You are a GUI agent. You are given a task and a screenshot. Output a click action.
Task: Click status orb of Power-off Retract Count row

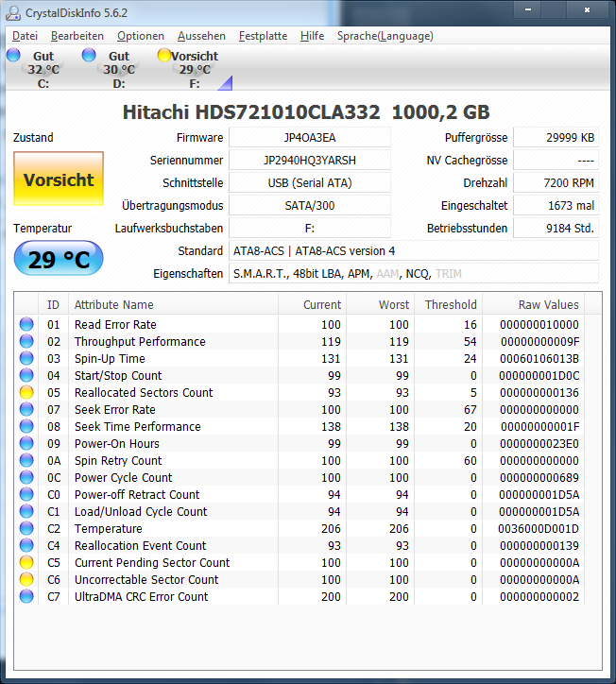(26, 494)
